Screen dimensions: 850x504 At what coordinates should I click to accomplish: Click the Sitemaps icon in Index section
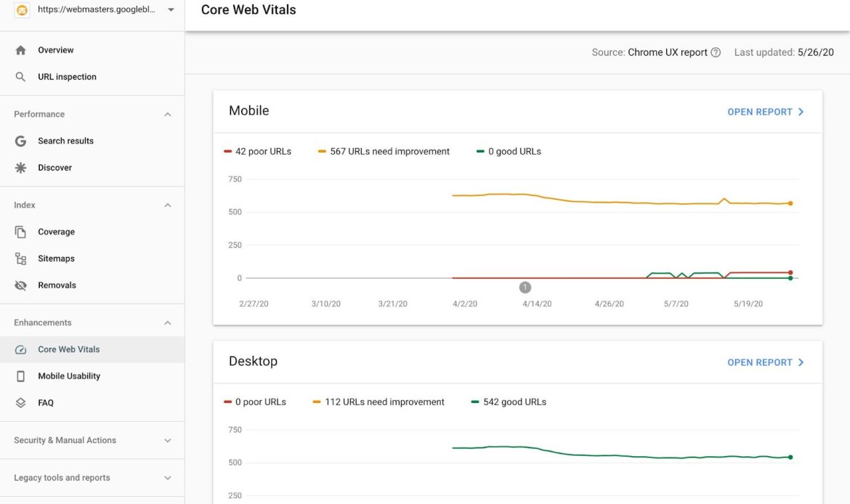pos(20,258)
